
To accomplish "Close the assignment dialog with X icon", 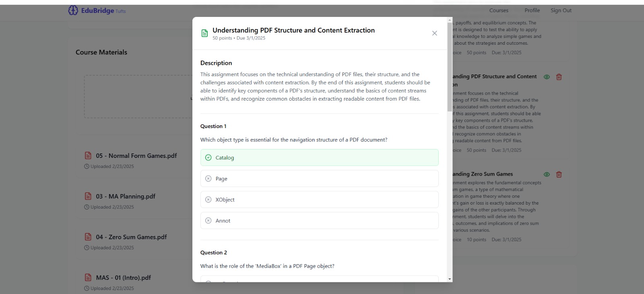I will pyautogui.click(x=434, y=33).
